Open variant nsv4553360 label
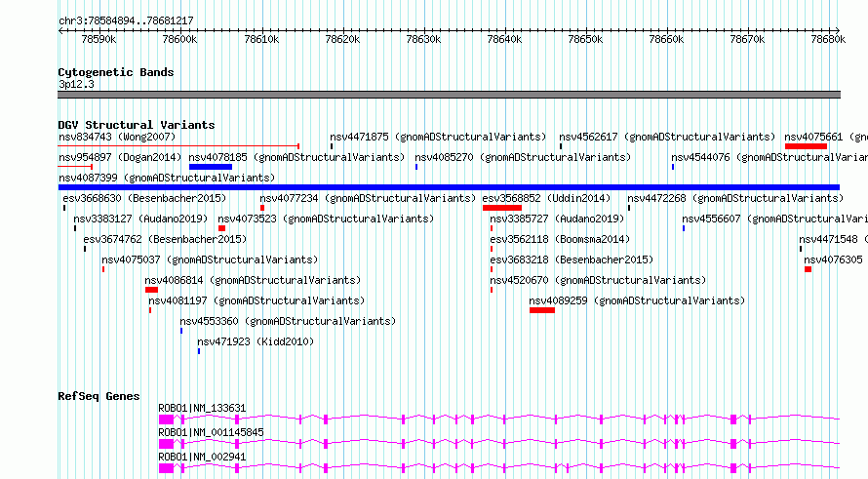Viewport: 868px width, 479px height. [x=288, y=321]
